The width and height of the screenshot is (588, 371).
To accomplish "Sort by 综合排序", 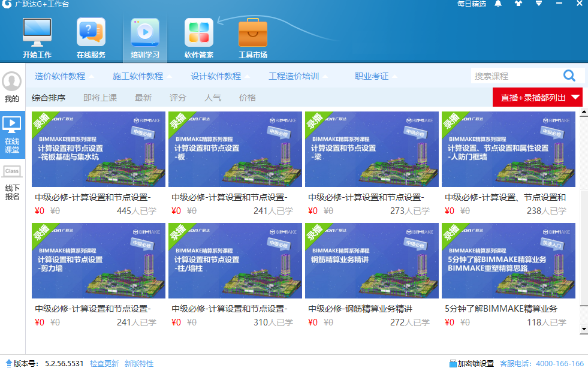I will coord(49,98).
